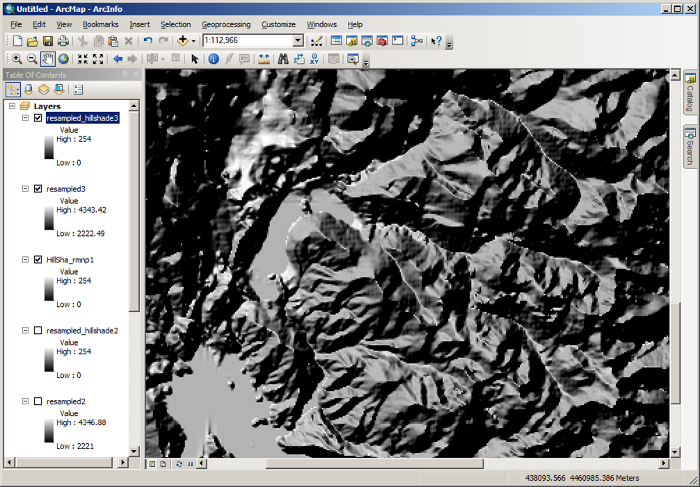Click the resampled2 grayscale color ramp
The image size is (700, 487).
click(50, 431)
